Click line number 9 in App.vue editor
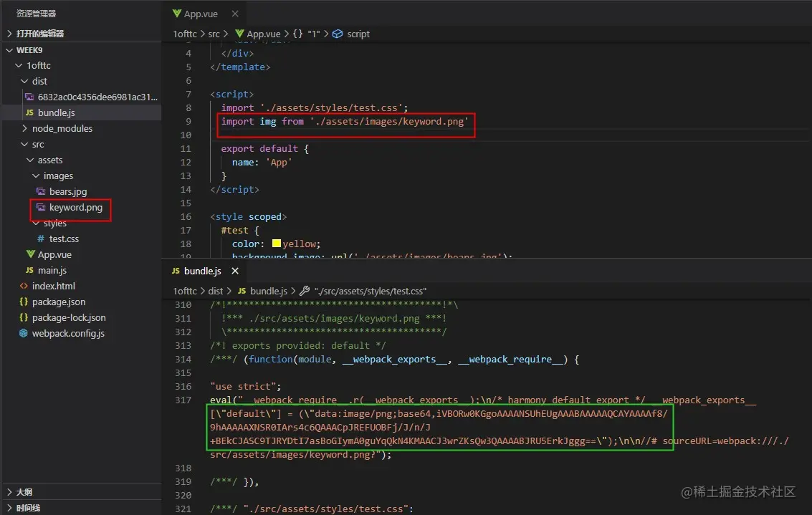812x515 pixels. (x=188, y=122)
